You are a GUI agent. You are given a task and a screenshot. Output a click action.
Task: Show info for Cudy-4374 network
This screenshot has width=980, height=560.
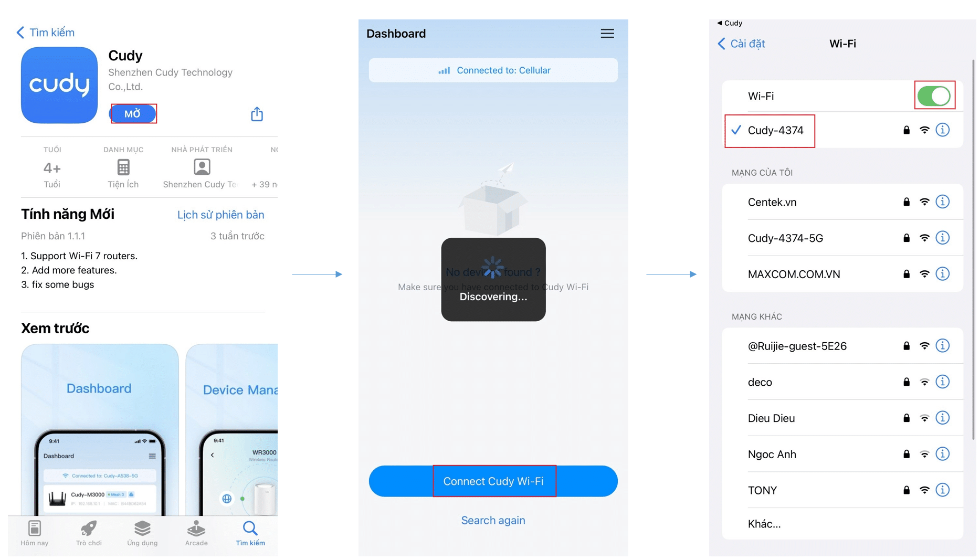point(943,130)
